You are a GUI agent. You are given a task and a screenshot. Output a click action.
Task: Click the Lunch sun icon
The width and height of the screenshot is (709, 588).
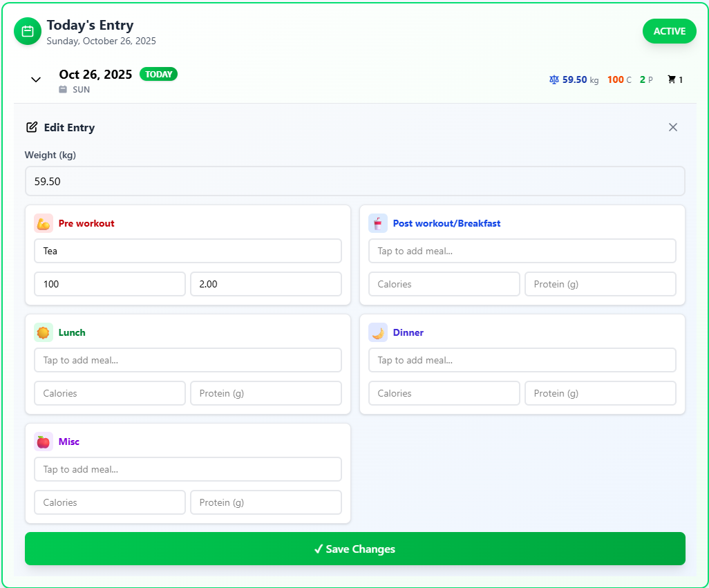coord(44,332)
